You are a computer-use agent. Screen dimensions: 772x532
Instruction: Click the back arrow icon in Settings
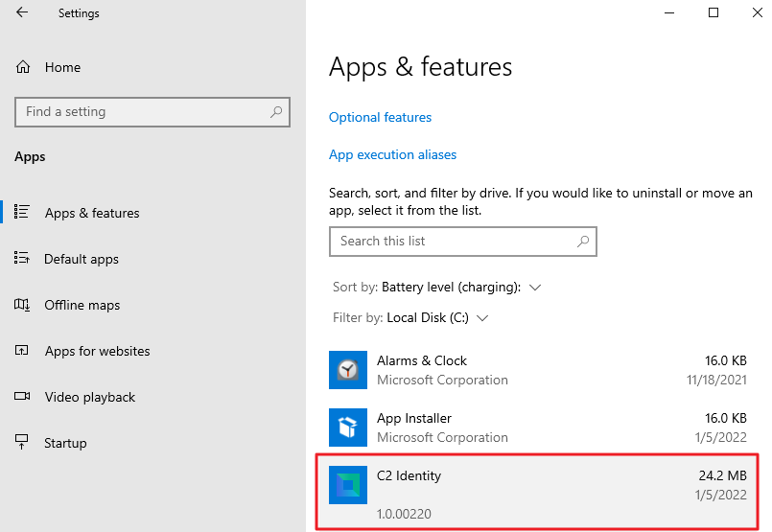coord(22,13)
